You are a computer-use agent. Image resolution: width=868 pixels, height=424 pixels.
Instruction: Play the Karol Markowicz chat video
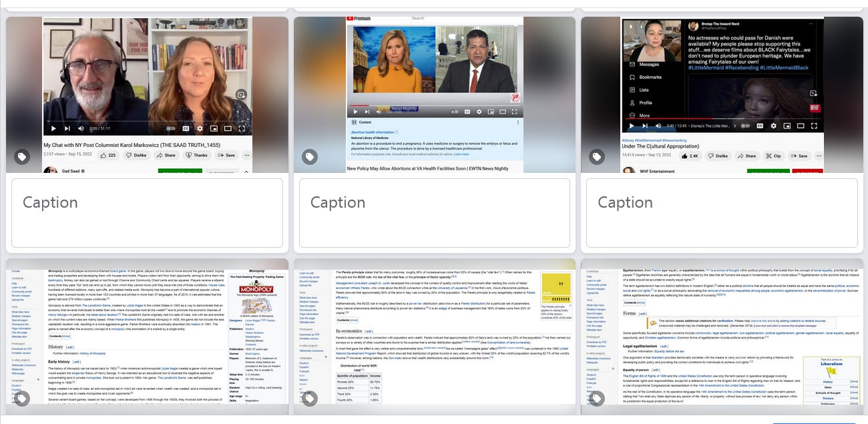click(x=53, y=128)
